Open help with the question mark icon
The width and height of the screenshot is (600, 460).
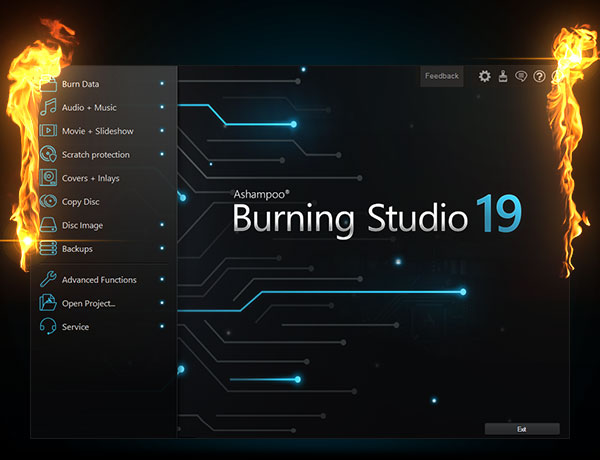(x=539, y=76)
